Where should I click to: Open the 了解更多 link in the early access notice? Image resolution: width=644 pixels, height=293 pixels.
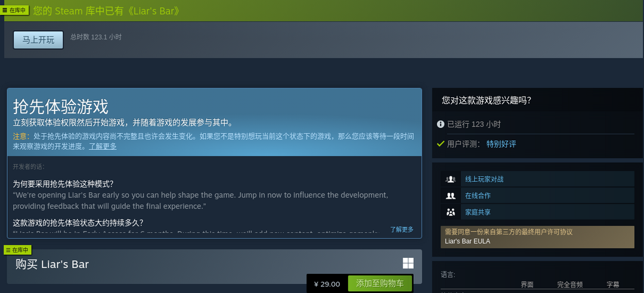pos(103,146)
